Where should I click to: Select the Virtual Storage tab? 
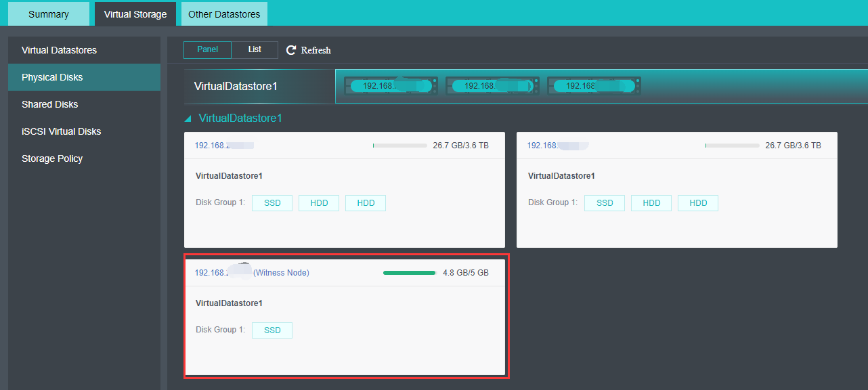point(135,14)
